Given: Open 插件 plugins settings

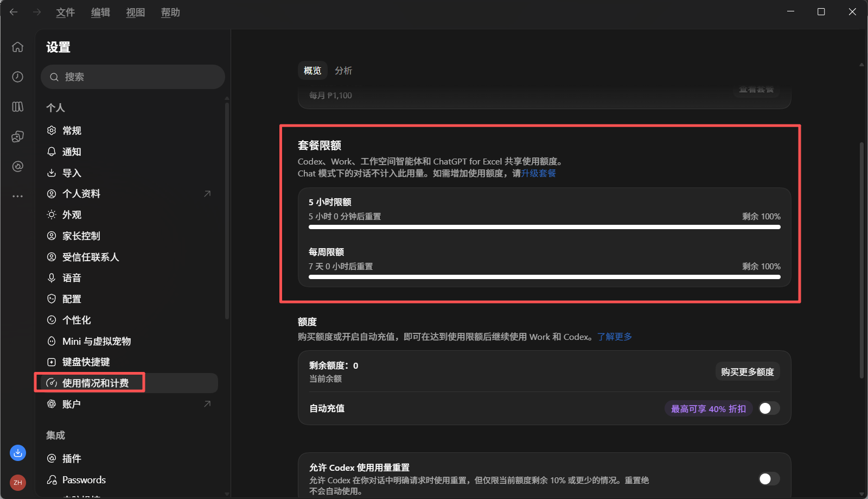Looking at the screenshot, I should [x=129, y=458].
